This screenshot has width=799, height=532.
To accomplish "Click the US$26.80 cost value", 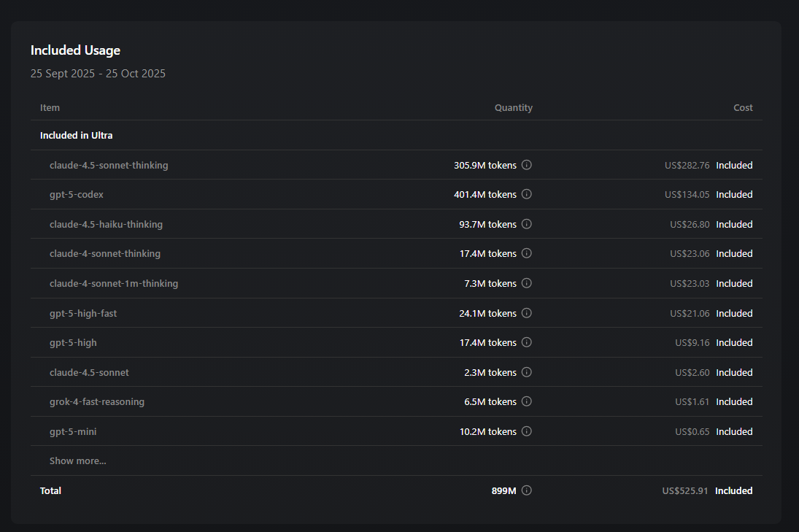I will coord(690,224).
